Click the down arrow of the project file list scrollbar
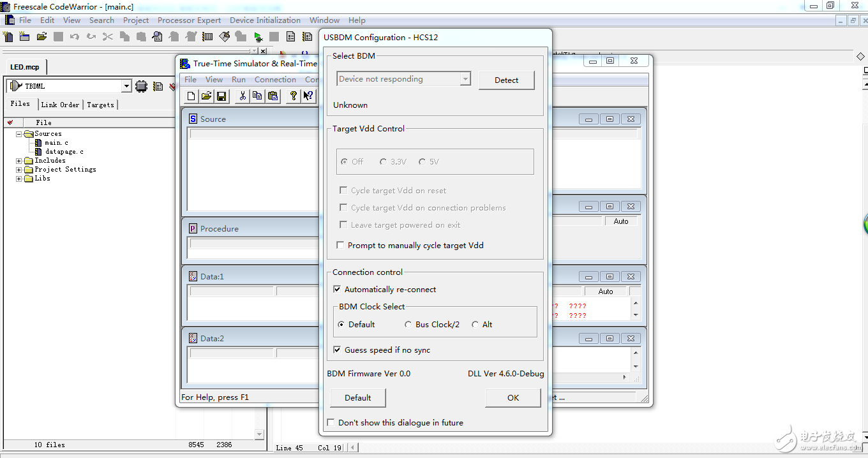This screenshot has width=868, height=458. [259, 434]
